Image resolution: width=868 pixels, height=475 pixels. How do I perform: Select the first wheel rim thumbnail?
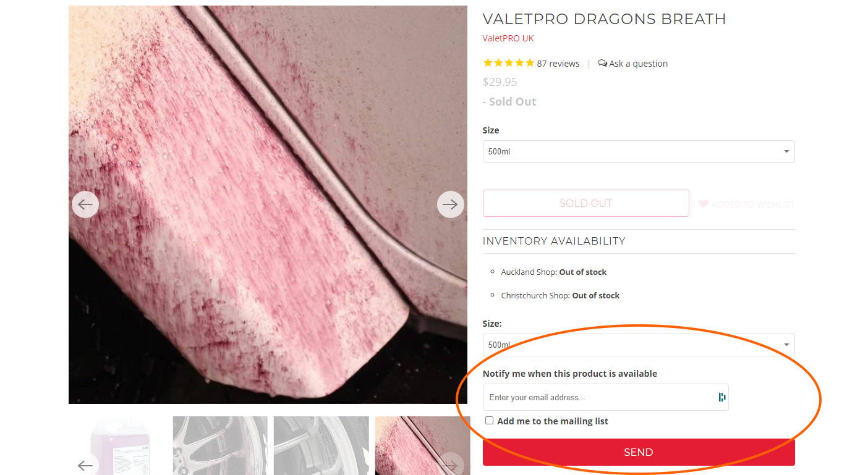pyautogui.click(x=220, y=445)
